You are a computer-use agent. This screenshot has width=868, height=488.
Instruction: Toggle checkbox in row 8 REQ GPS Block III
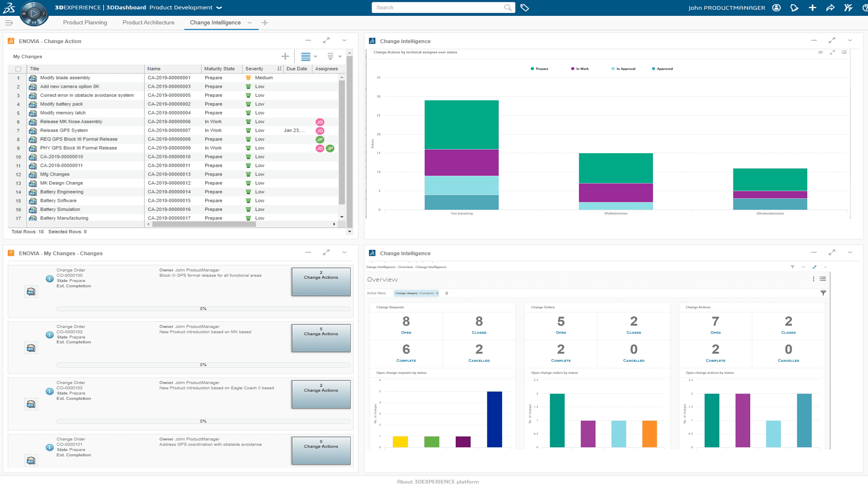point(18,139)
